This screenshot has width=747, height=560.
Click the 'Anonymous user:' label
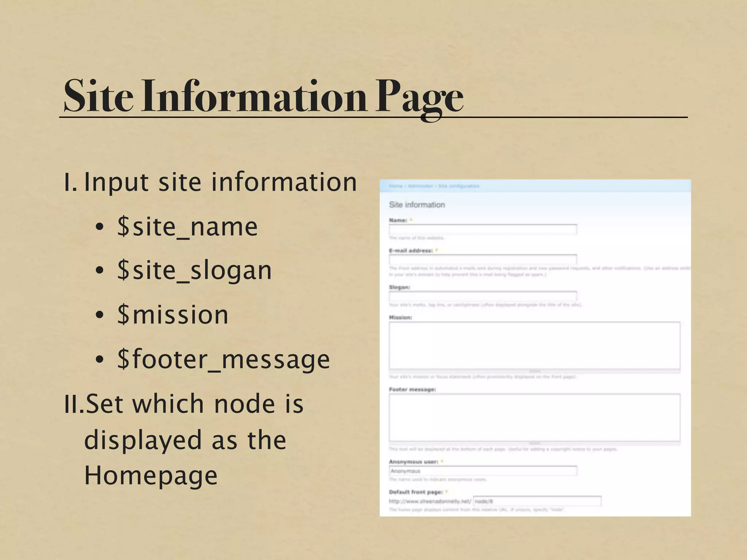click(413, 462)
